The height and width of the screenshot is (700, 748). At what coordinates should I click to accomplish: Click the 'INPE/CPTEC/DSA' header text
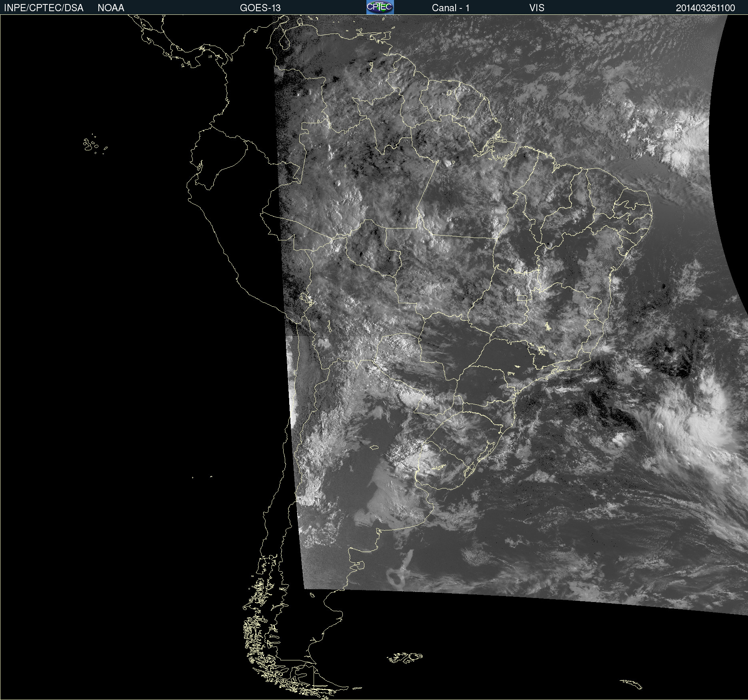pos(44,8)
